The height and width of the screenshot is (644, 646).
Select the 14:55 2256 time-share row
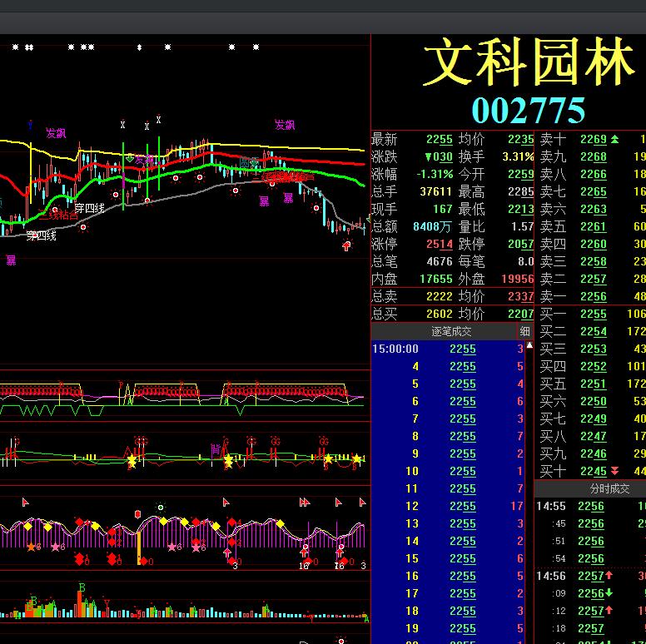tap(590, 506)
